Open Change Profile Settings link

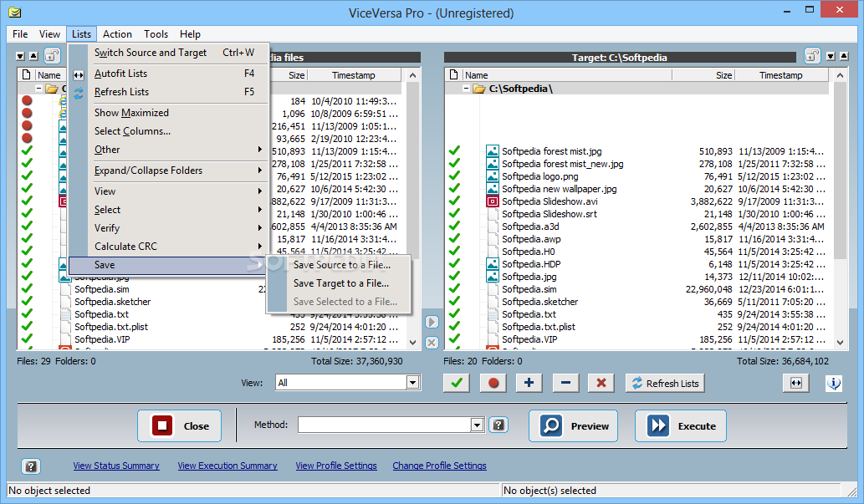pyautogui.click(x=439, y=466)
